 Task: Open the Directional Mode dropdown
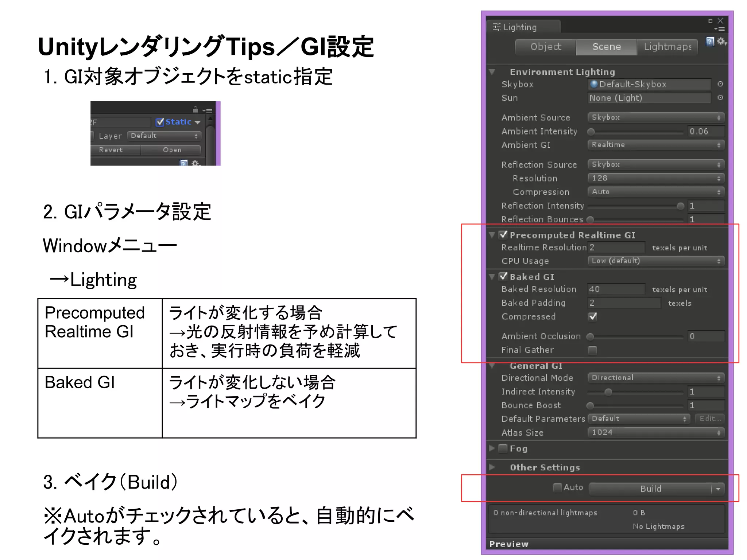(x=656, y=378)
